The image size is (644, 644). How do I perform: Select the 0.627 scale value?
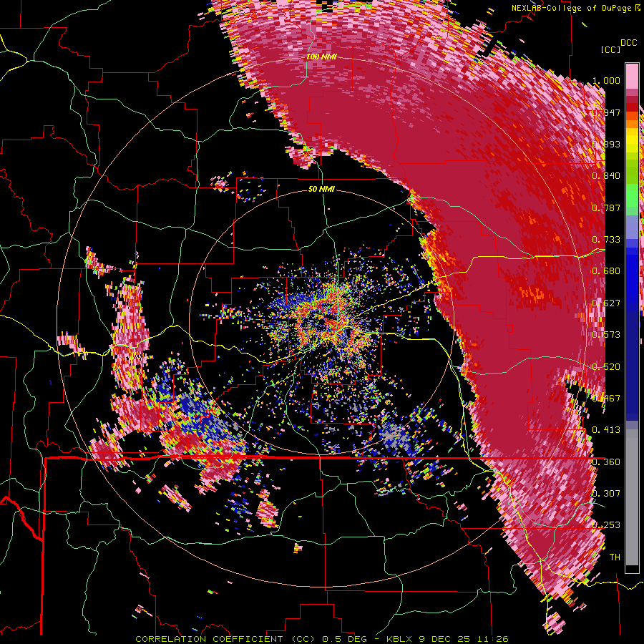point(606,303)
